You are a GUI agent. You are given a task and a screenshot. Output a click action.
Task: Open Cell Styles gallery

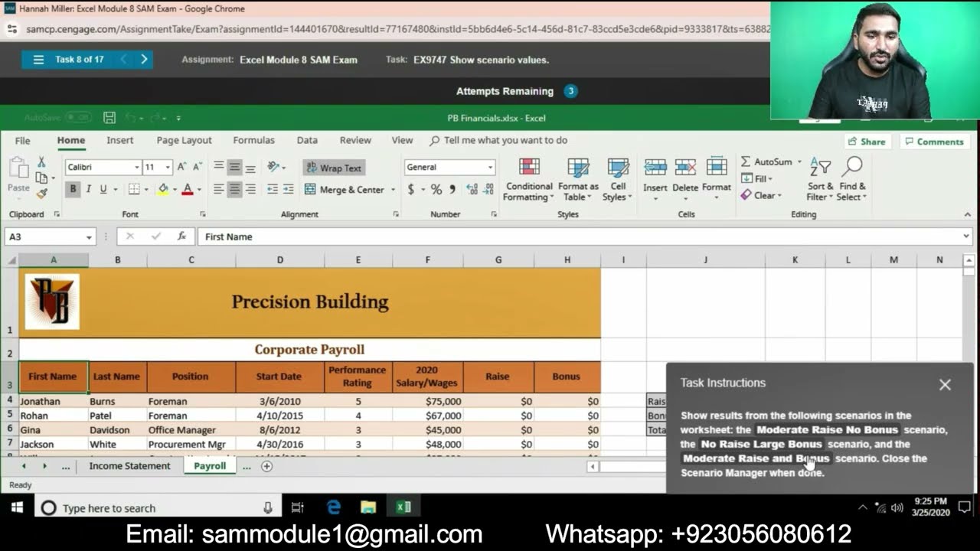[x=617, y=180]
